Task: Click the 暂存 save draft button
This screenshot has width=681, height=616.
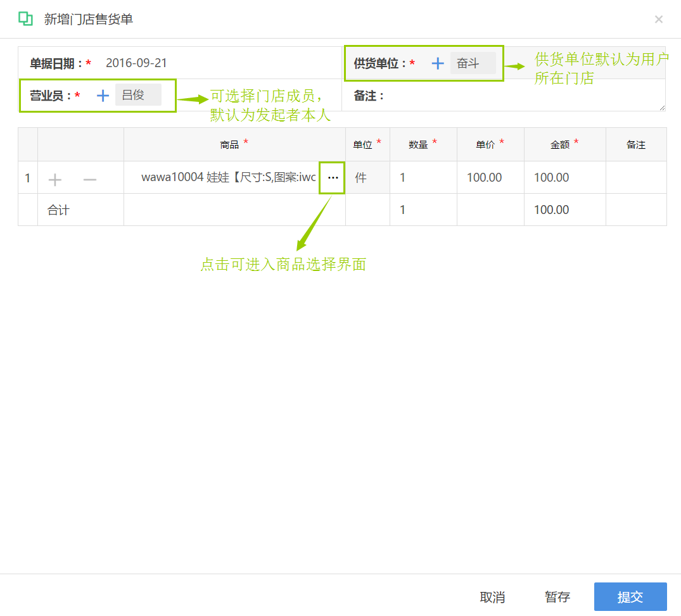Action: (x=557, y=597)
